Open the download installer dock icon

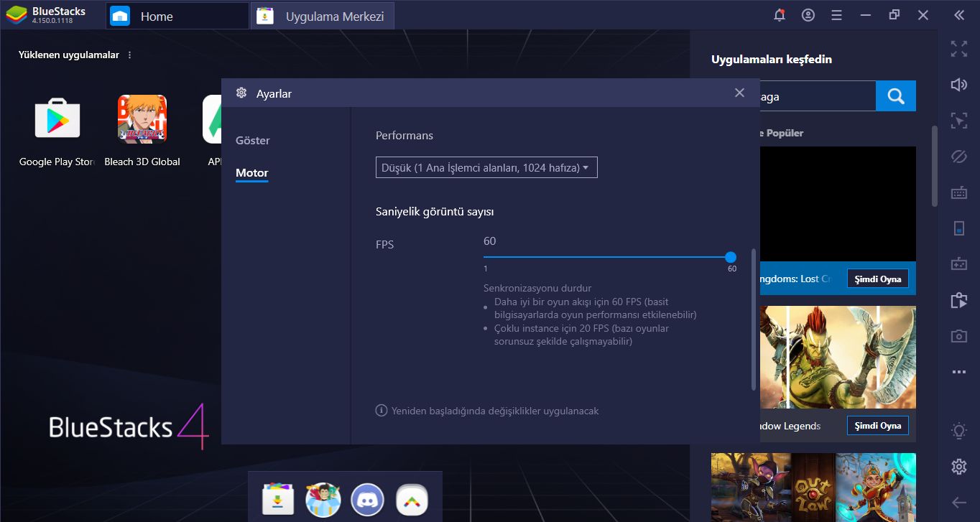(278, 500)
